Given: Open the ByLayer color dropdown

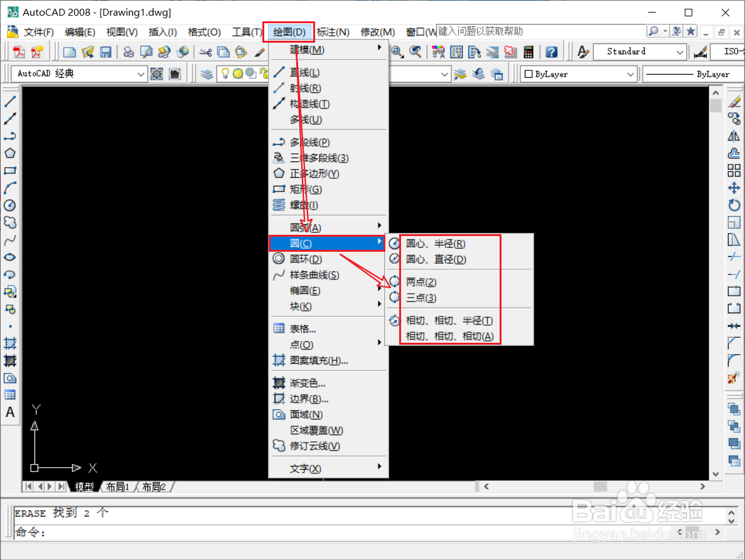Looking at the screenshot, I should tap(578, 74).
